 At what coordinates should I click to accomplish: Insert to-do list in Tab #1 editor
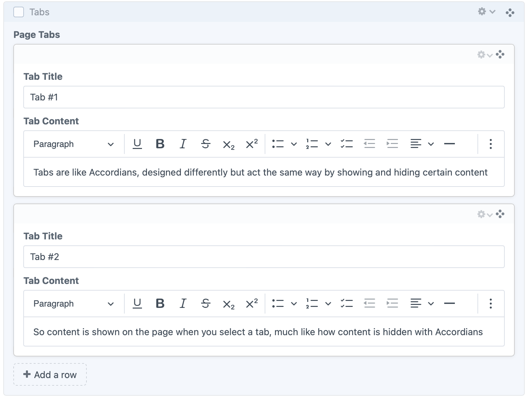tap(346, 144)
